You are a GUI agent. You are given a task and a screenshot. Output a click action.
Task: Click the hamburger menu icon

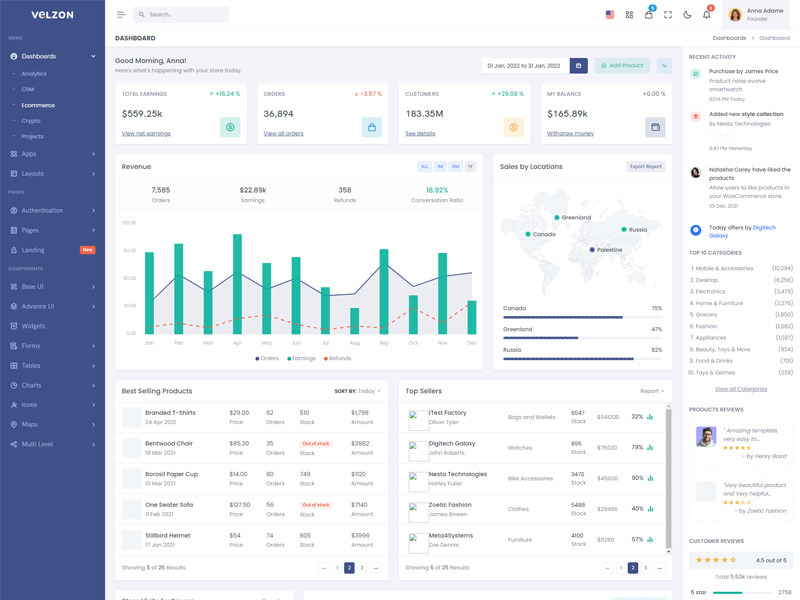121,15
